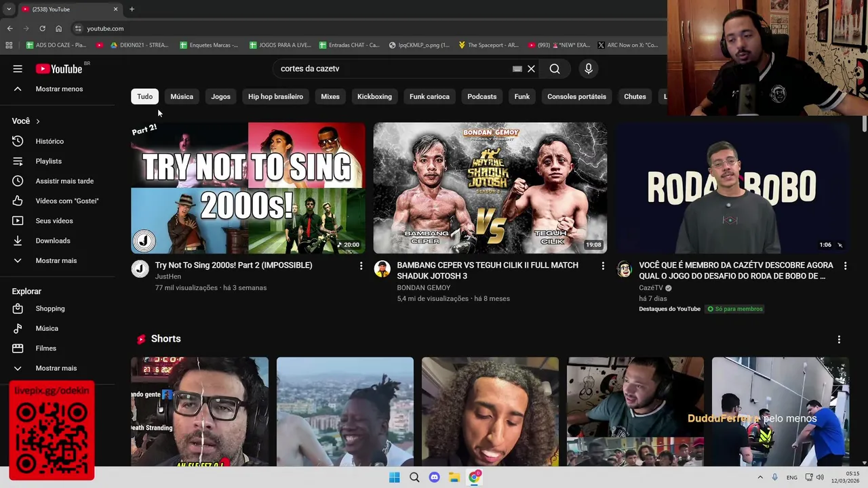This screenshot has width=868, height=488.
Task: Clear the search box with X icon
Action: (x=531, y=68)
